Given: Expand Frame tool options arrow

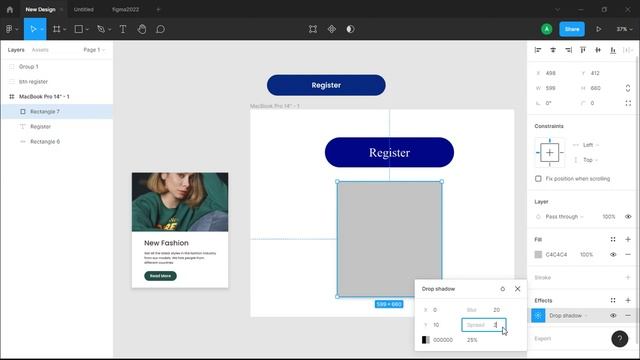Looking at the screenshot, I should (64, 29).
